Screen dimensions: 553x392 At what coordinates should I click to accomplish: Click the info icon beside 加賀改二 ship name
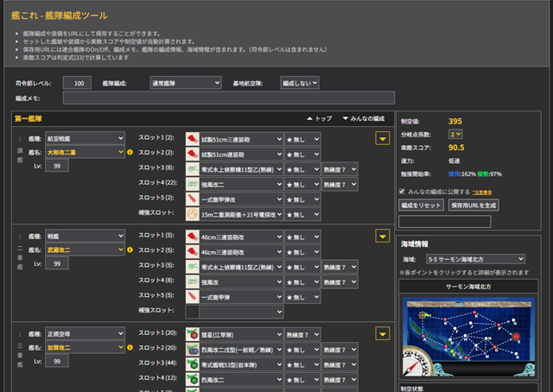coord(130,347)
